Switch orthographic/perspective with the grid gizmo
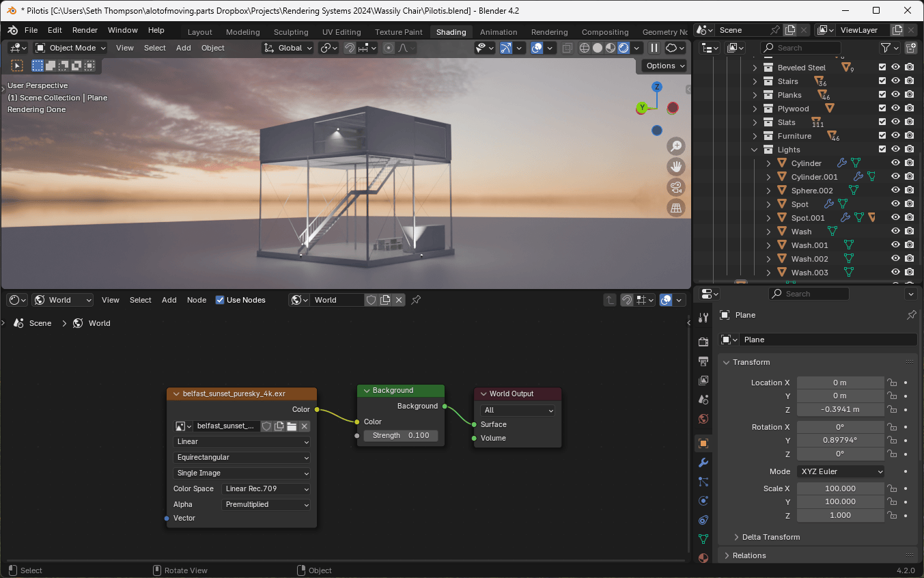 point(676,208)
